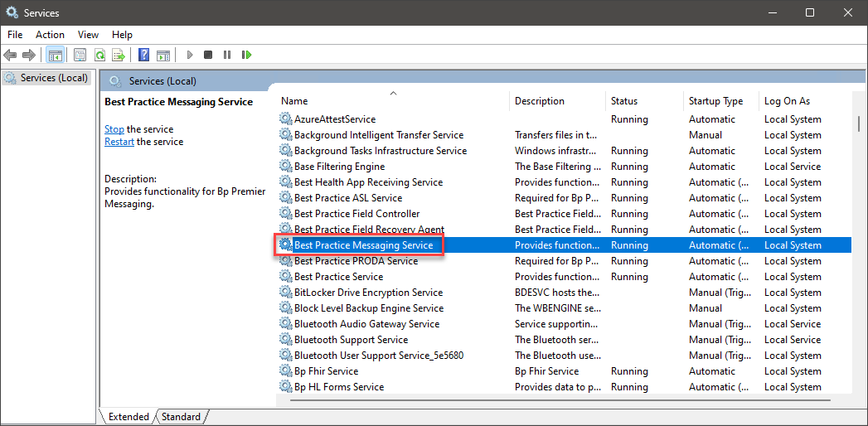868x426 pixels.
Task: Click the Stop the service link
Action: 114,129
